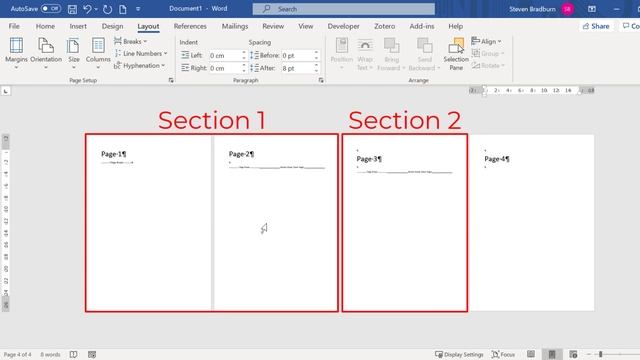Open Ribbon Display Options icon
640x360 pixels.
[591, 9]
